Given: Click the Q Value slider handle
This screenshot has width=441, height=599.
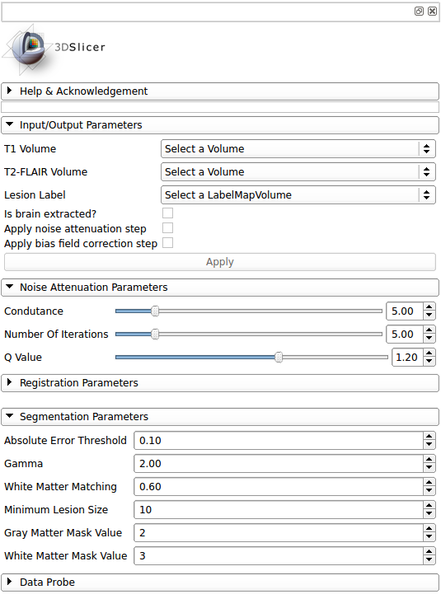Looking at the screenshot, I should click(279, 358).
